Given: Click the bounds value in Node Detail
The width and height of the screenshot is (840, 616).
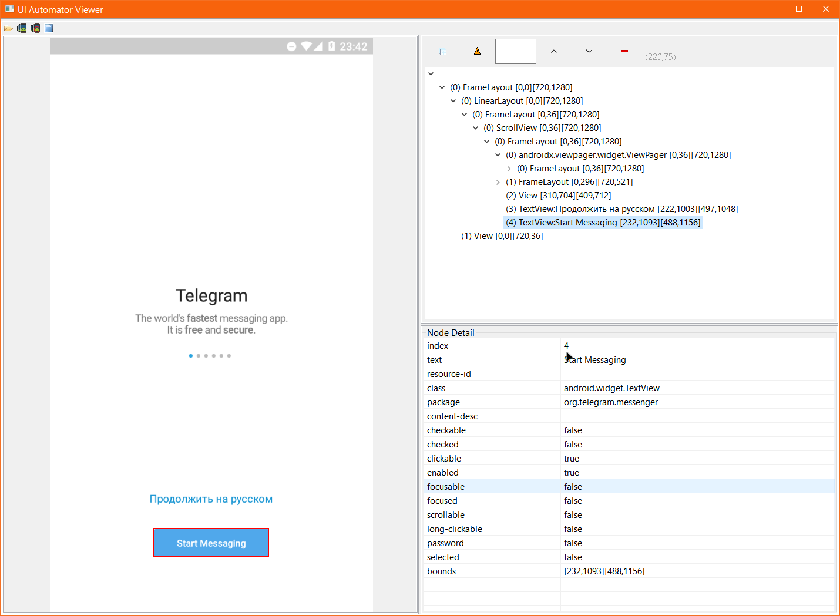Looking at the screenshot, I should (604, 571).
